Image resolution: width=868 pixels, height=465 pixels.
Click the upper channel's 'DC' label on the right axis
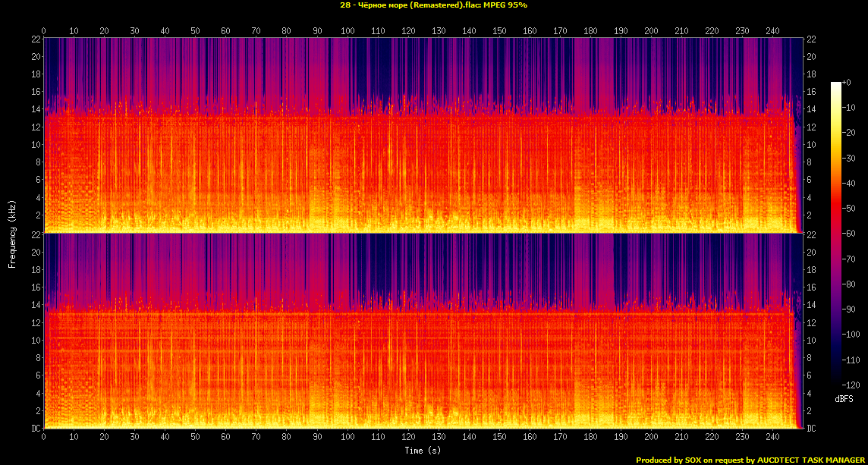tap(810, 230)
